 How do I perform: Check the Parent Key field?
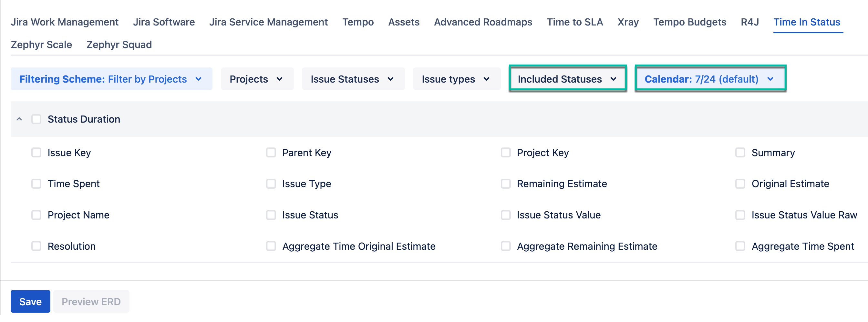click(x=271, y=152)
